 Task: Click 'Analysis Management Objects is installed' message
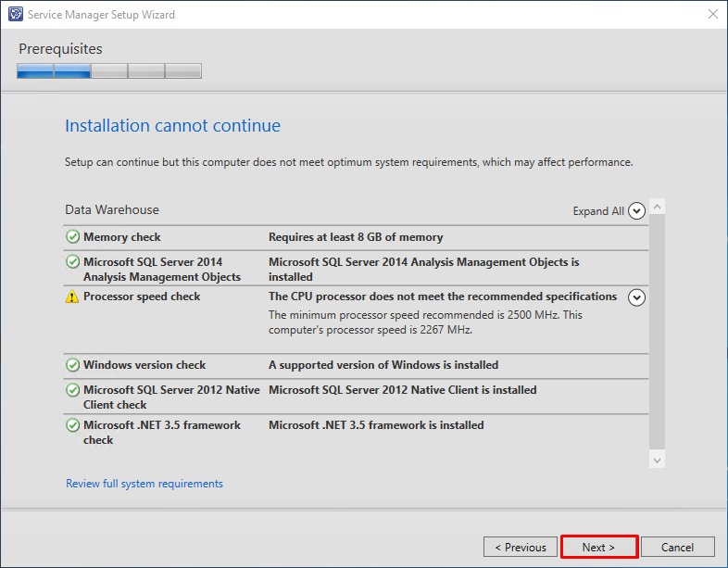[x=424, y=270]
